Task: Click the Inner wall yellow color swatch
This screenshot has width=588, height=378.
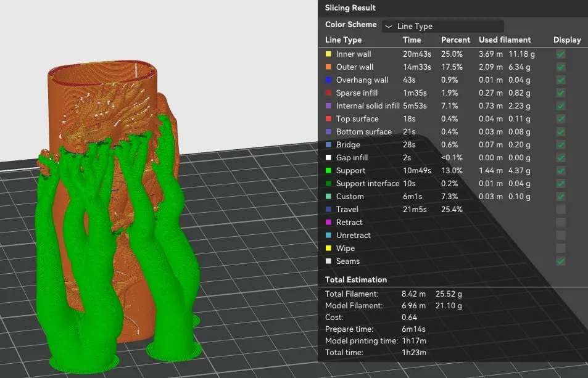Action: click(328, 54)
